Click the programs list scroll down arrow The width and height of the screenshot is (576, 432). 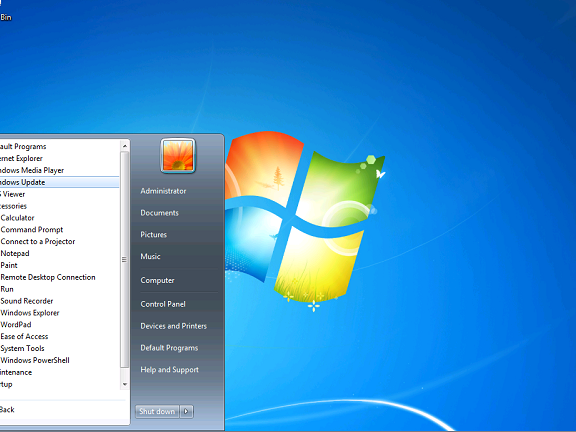click(x=125, y=384)
